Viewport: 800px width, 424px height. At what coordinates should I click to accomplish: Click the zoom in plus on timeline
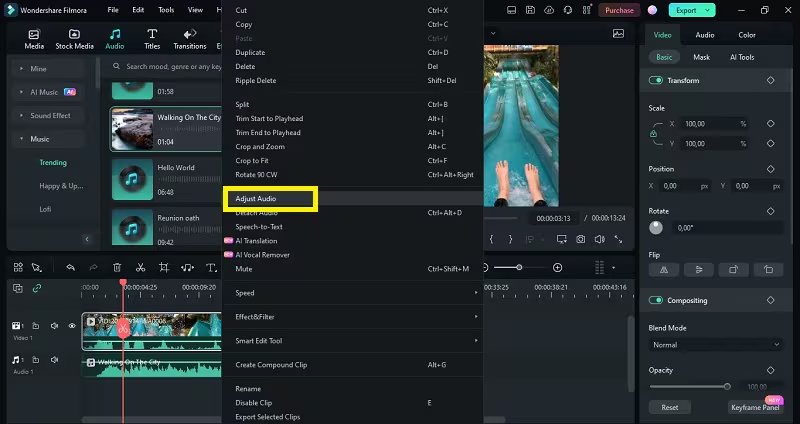[x=558, y=267]
